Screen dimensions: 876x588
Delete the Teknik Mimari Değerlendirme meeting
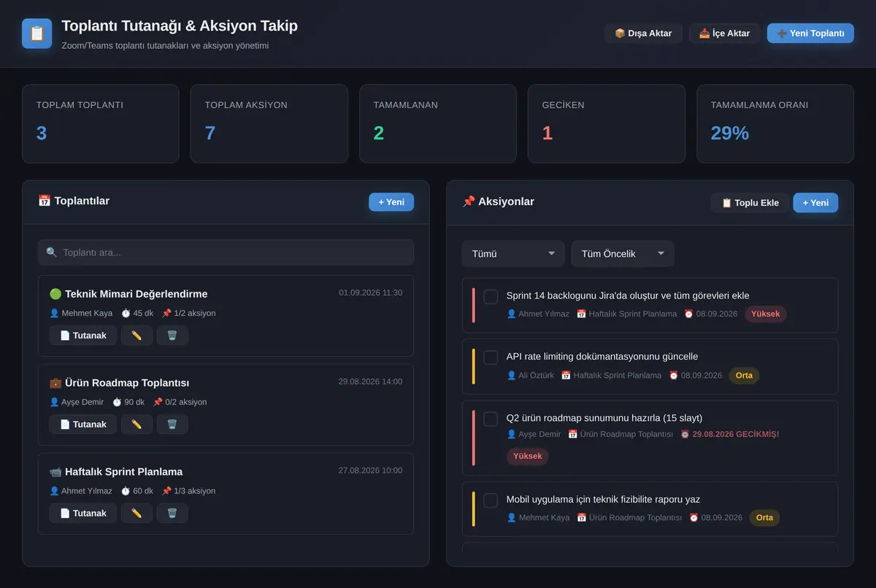[172, 336]
